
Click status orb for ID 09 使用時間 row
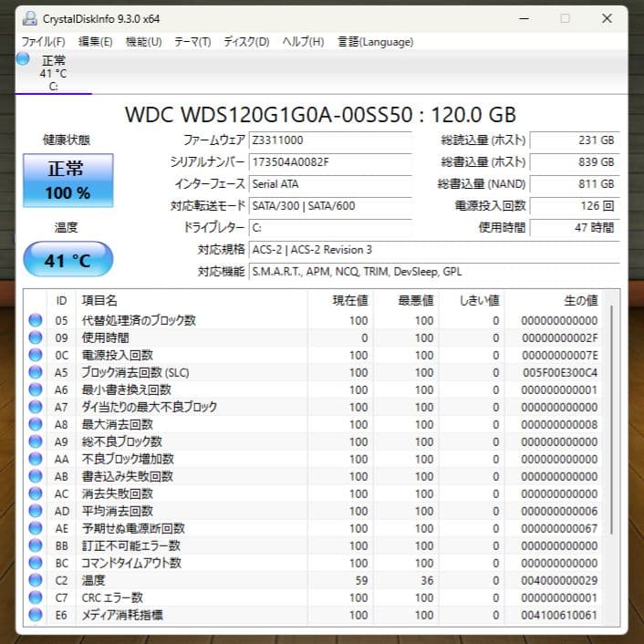(x=36, y=338)
